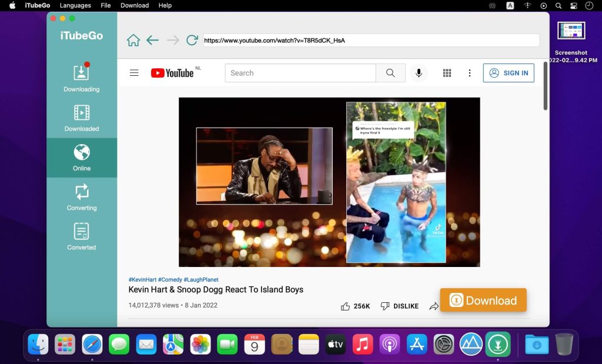The width and height of the screenshot is (602, 364).
Task: Open YouTube's three-dot options menu
Action: tap(470, 73)
